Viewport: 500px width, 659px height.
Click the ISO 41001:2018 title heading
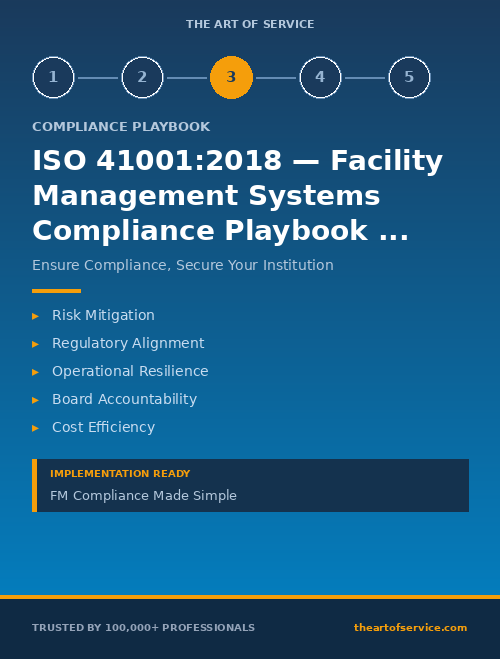237,195
